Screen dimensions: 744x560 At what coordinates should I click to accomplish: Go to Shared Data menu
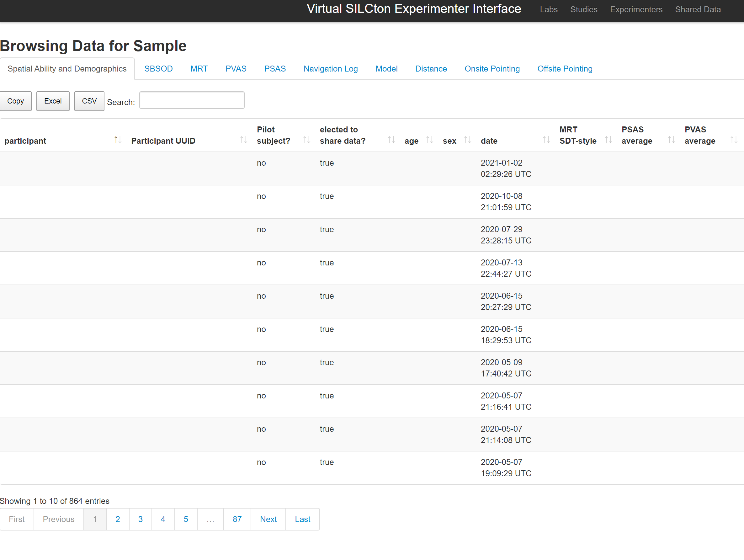(x=698, y=9)
